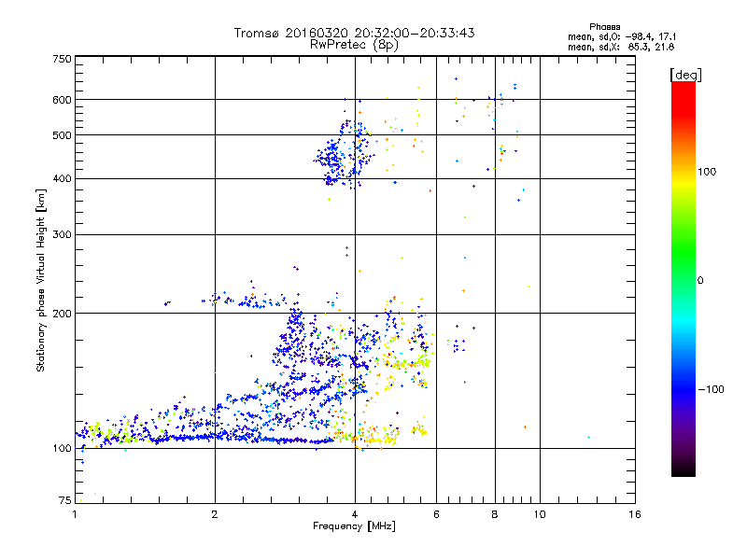Click the y-axis height tick label "100"

click(62, 448)
